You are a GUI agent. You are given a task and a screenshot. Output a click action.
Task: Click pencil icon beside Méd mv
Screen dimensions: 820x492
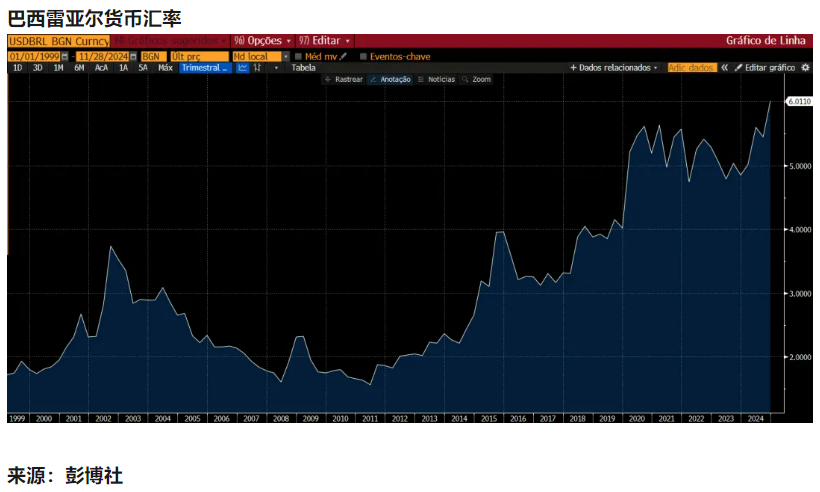coord(343,57)
